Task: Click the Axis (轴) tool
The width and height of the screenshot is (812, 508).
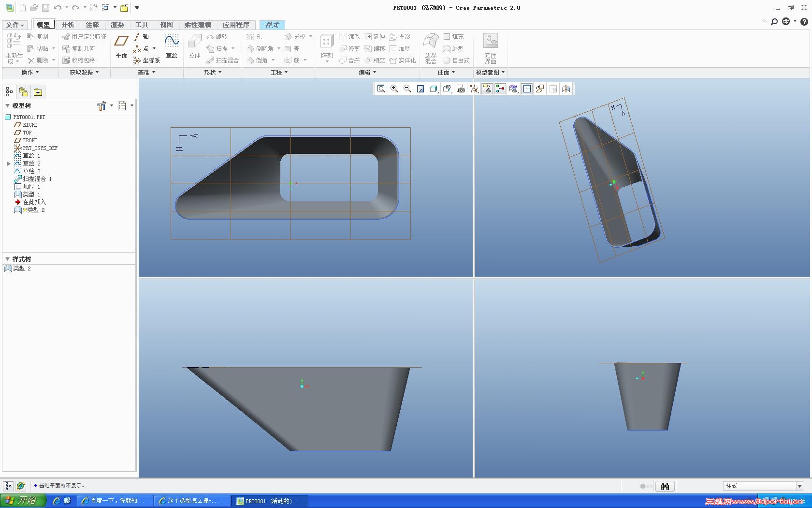Action: pyautogui.click(x=141, y=37)
